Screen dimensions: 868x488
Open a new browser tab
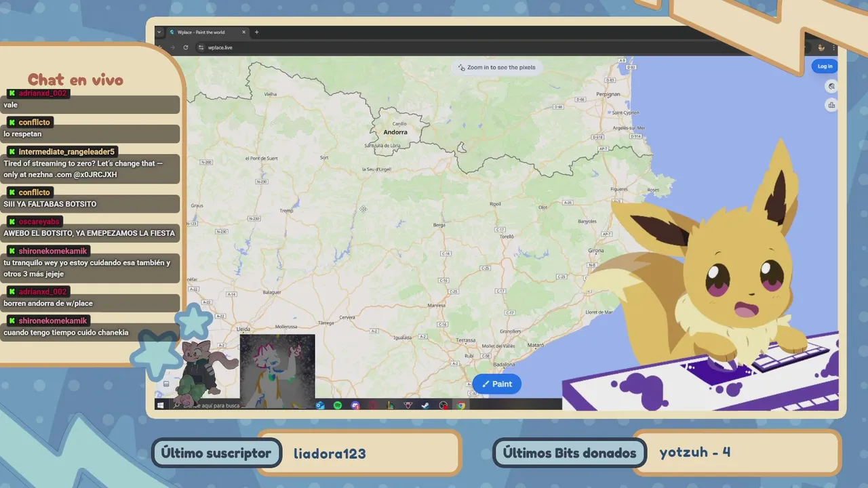tap(256, 32)
